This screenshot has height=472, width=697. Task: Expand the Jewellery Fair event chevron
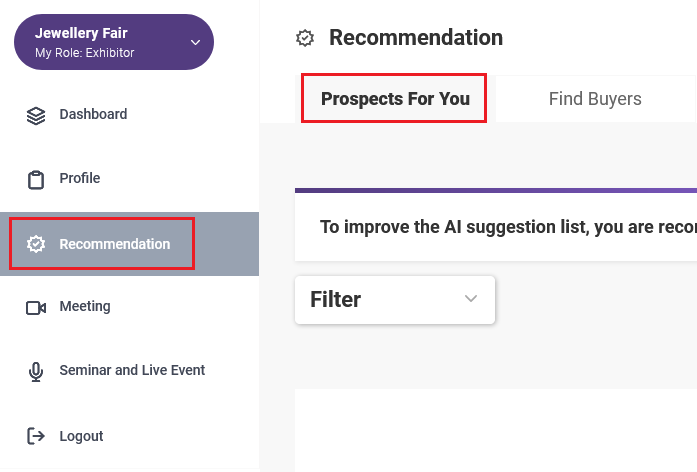[x=195, y=42]
